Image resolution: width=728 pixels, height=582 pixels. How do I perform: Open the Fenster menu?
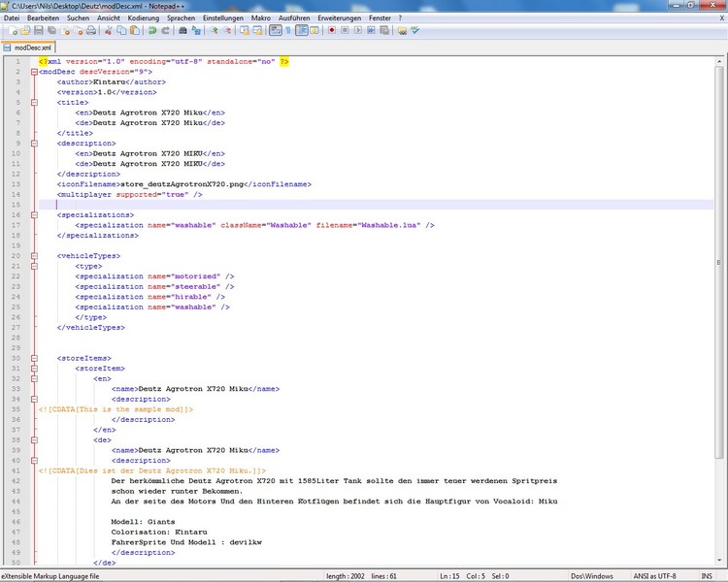click(x=380, y=18)
